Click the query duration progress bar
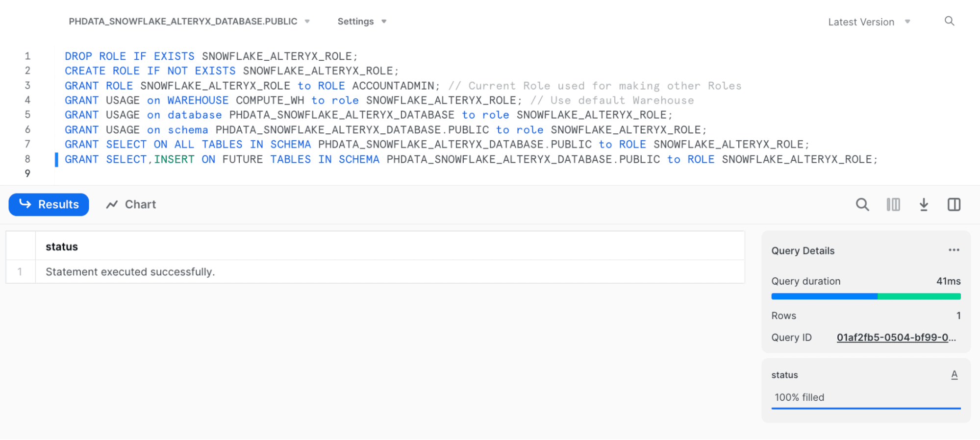Viewport: 980px width, 440px height. (866, 296)
